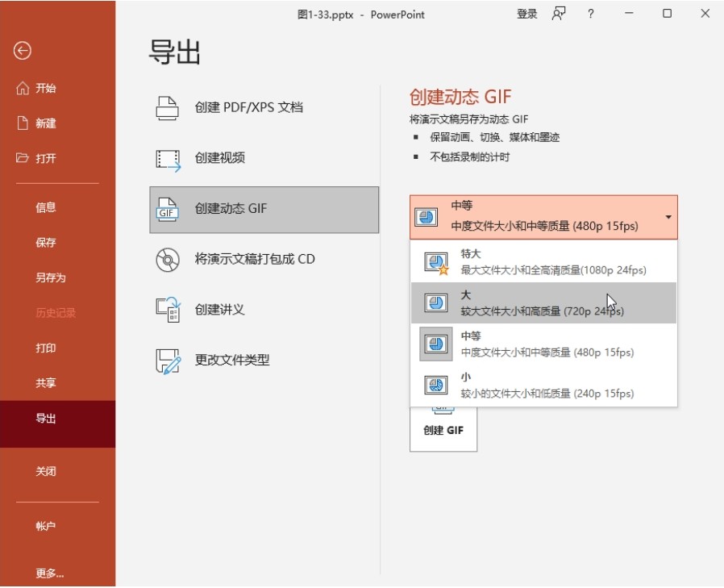Click the GIF file icon
Screen dimensions: 724x588
coord(167,209)
